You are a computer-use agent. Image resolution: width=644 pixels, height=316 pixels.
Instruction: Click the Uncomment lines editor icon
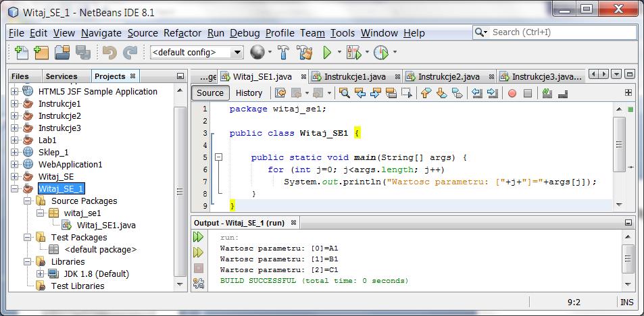pos(563,94)
